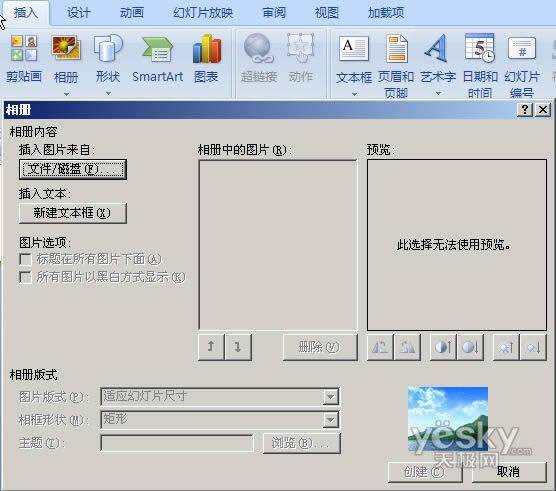
Task: Rotate picture counterclockwise under preview
Action: (x=380, y=347)
